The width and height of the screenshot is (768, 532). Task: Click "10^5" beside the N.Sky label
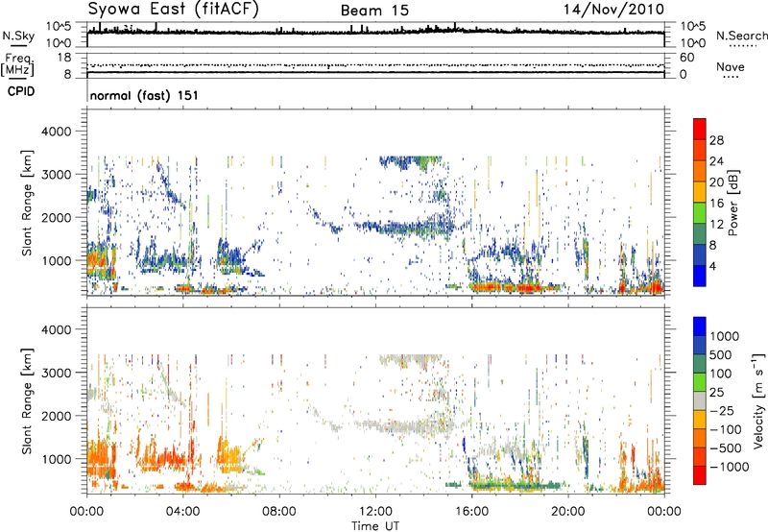[59, 27]
